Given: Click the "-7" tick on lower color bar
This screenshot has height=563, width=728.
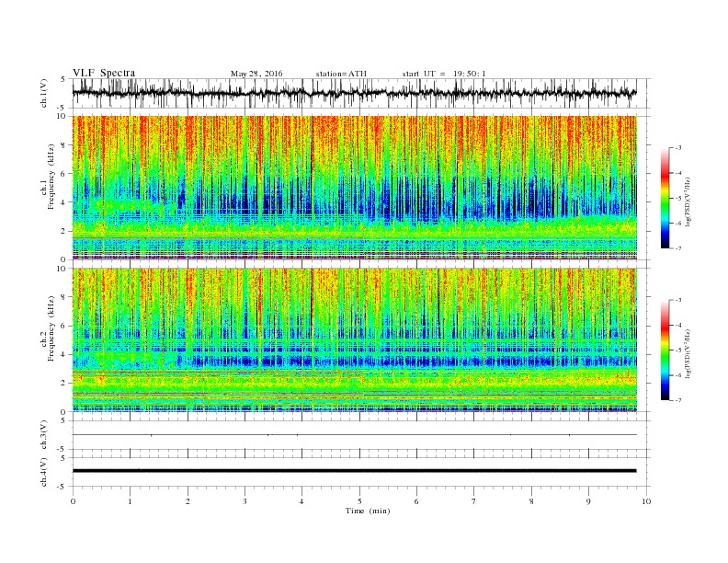Looking at the screenshot, I should pos(677,400).
